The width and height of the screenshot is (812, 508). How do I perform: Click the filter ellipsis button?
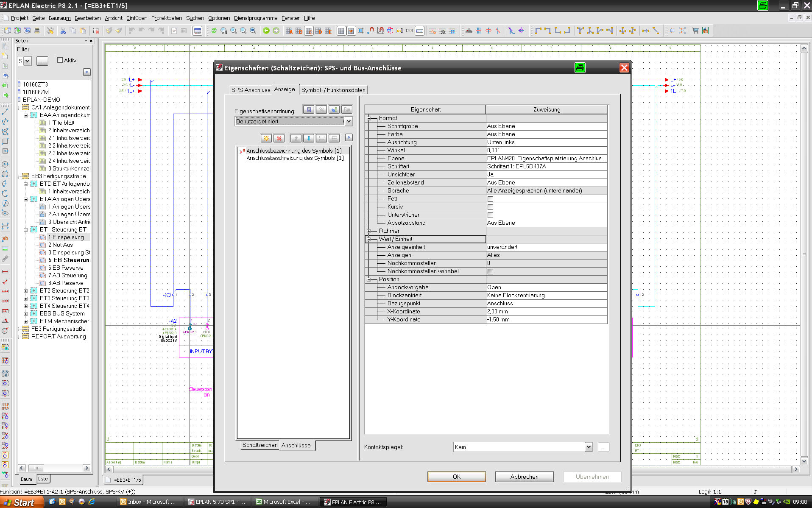(42, 61)
